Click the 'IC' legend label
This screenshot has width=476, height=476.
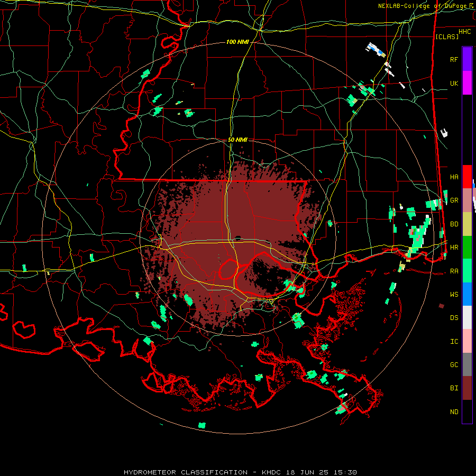click(x=454, y=342)
